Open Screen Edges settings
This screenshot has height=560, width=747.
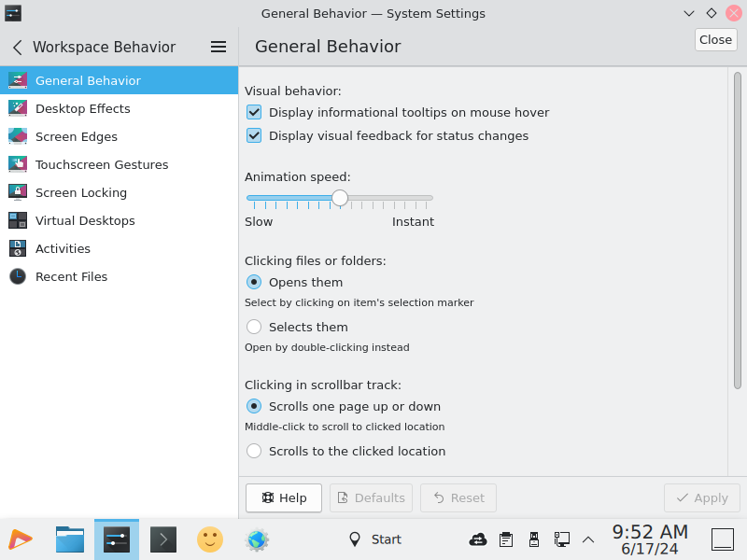(120, 136)
